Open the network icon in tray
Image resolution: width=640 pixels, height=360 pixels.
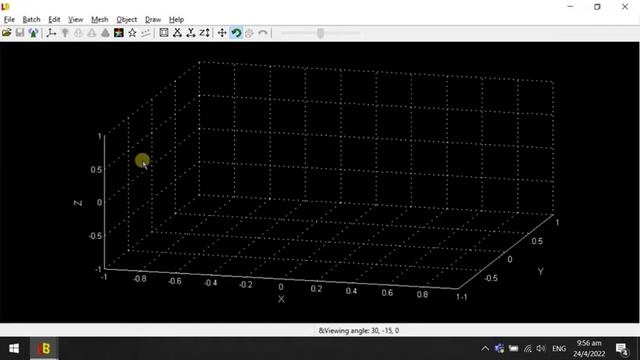coord(528,349)
